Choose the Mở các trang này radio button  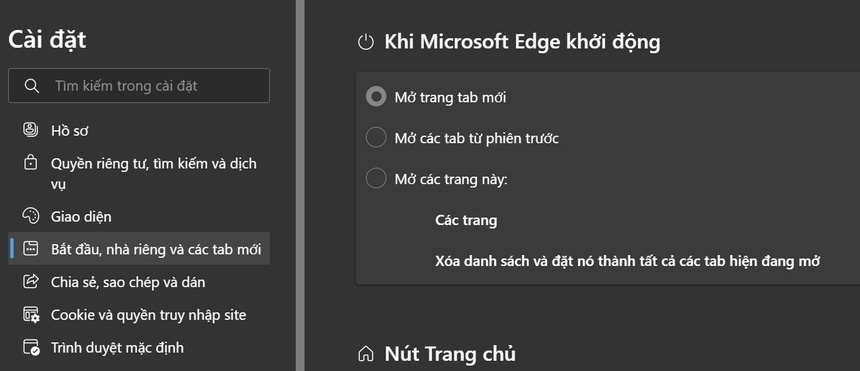point(376,179)
